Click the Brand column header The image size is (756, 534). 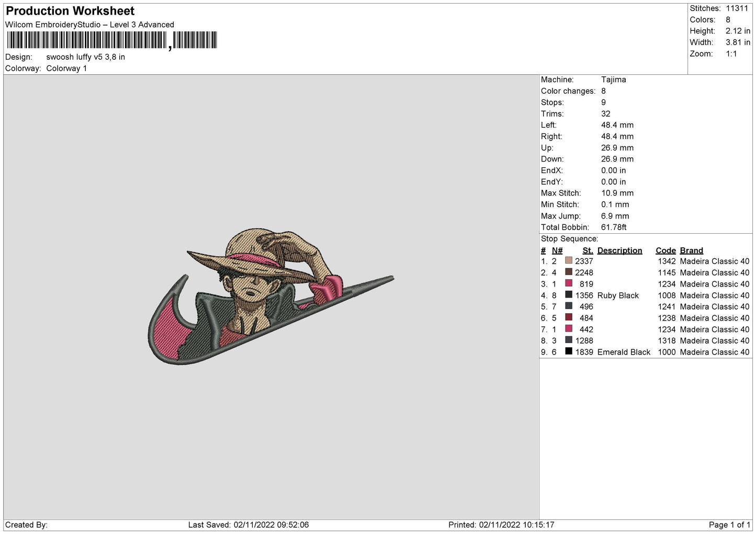coord(691,251)
